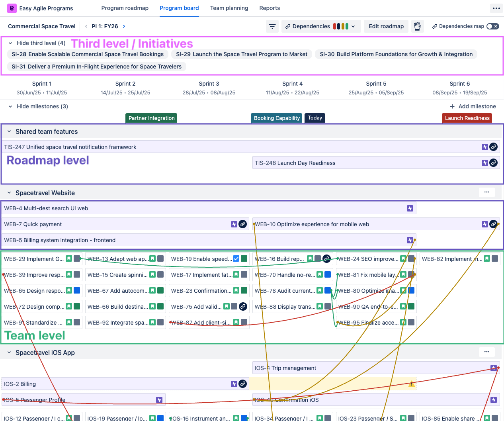
Task: Click the lightning icon on IOS-4 Trip management
Action: [x=493, y=368]
